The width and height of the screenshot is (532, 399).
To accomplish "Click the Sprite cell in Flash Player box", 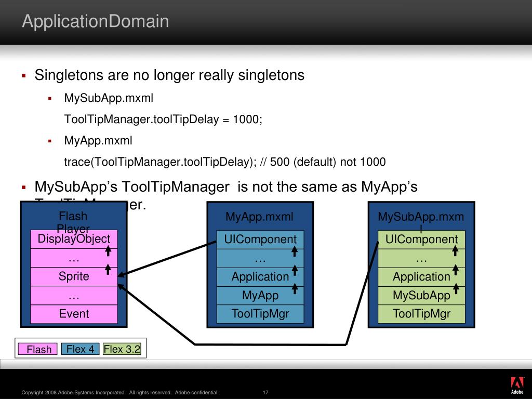I will click(74, 276).
